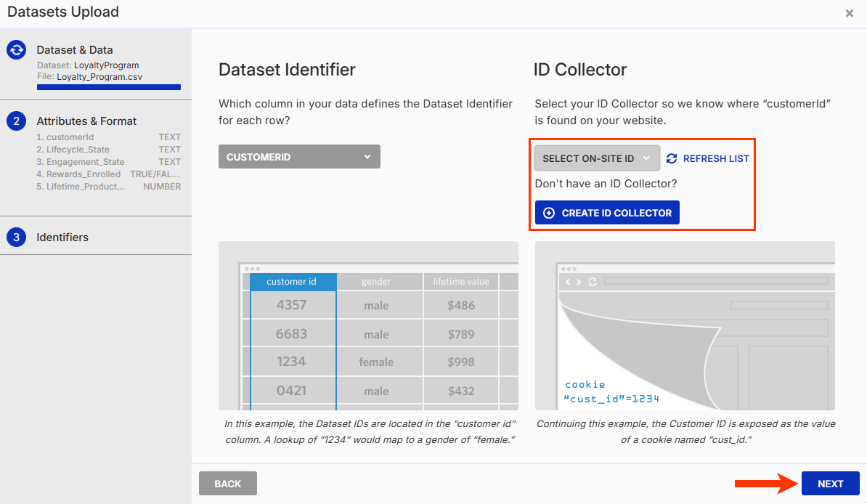
Task: Click the refresh arrows icon
Action: click(x=672, y=158)
